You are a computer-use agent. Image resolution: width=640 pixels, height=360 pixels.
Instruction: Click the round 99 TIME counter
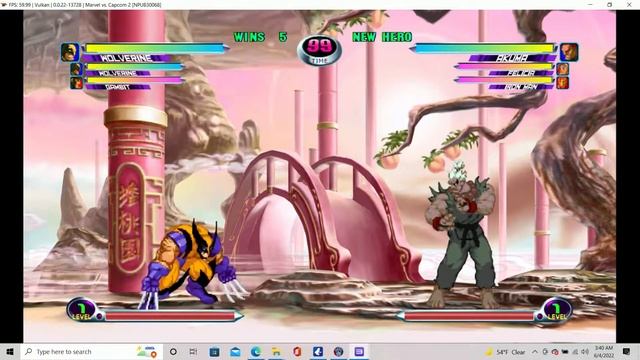coord(319,49)
